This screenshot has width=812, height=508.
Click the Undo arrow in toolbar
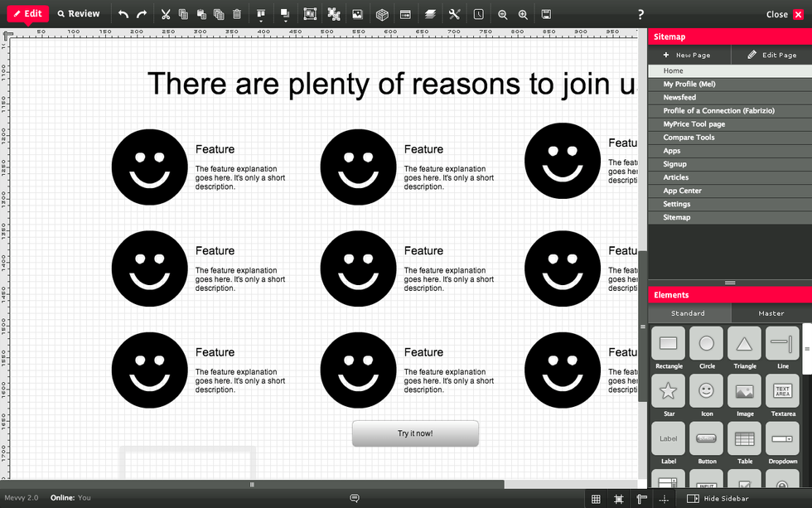click(x=123, y=14)
